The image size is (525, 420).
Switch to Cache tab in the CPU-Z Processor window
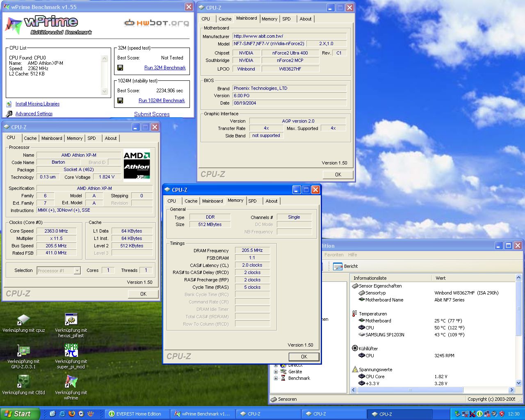tap(30, 138)
